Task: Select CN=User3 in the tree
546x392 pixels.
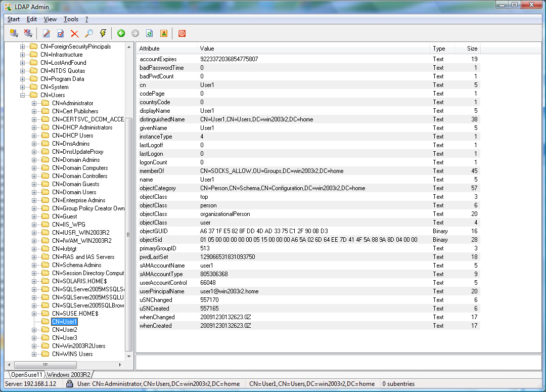Action: pos(64,338)
